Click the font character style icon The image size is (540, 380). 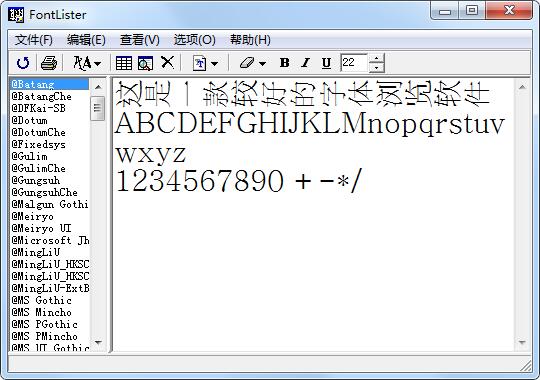coord(82,63)
